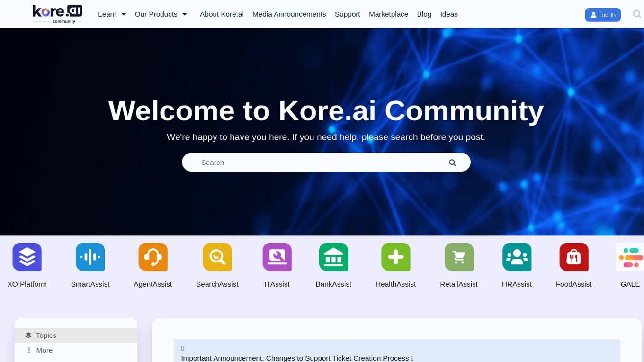644x362 pixels.
Task: Open the SmartAssist waveform icon
Action: click(x=90, y=257)
